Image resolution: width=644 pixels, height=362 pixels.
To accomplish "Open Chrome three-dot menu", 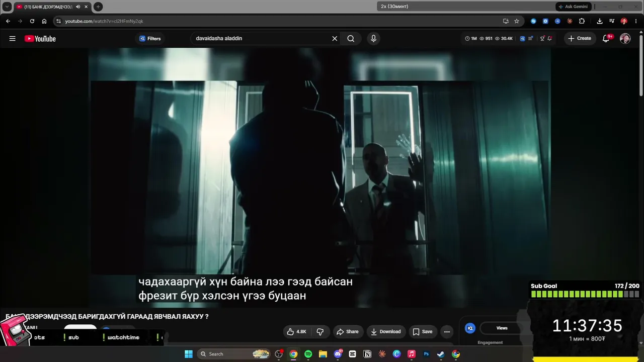I will (x=636, y=21).
